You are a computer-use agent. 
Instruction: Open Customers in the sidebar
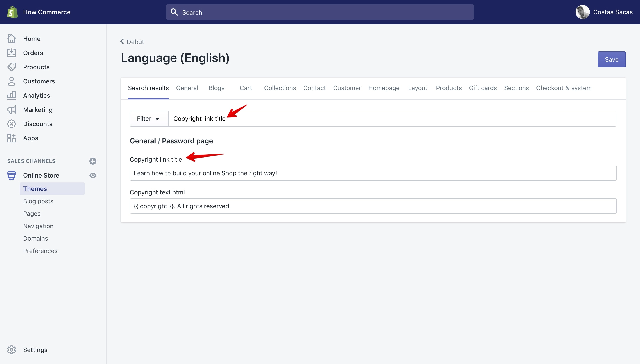click(39, 81)
